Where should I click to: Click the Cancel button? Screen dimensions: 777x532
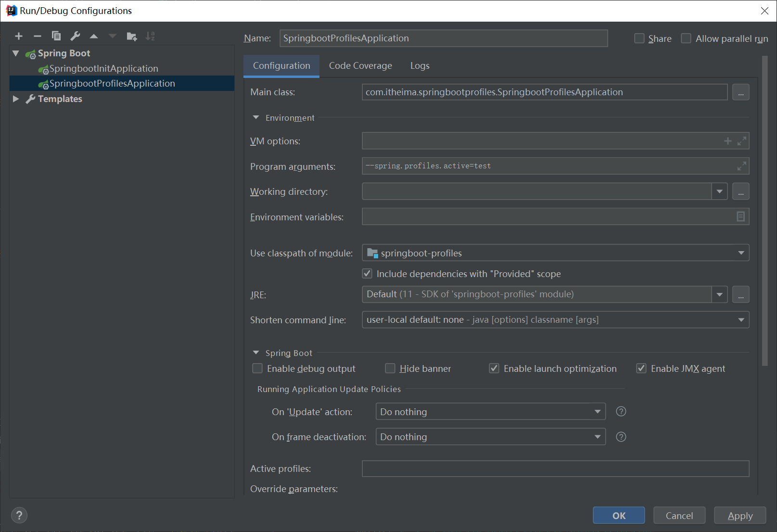(679, 515)
